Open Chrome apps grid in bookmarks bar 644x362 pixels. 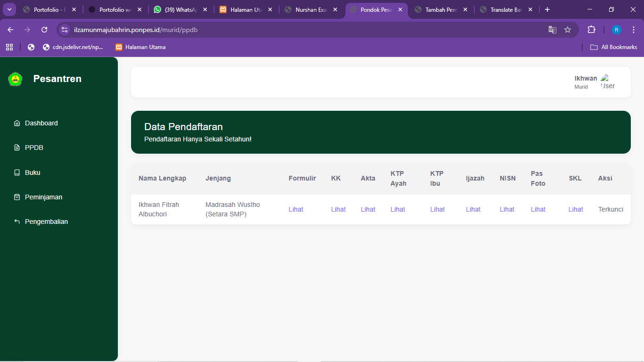(x=9, y=47)
